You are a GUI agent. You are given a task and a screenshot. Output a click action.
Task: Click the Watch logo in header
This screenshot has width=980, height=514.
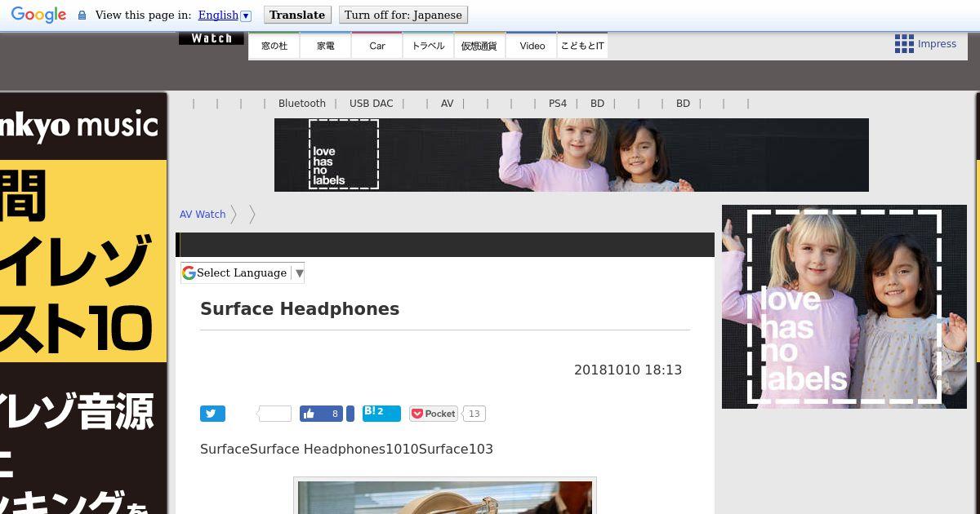(212, 38)
